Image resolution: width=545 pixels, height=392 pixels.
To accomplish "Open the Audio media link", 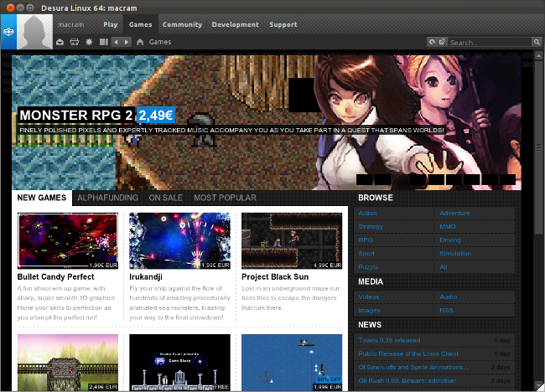I will (x=449, y=297).
